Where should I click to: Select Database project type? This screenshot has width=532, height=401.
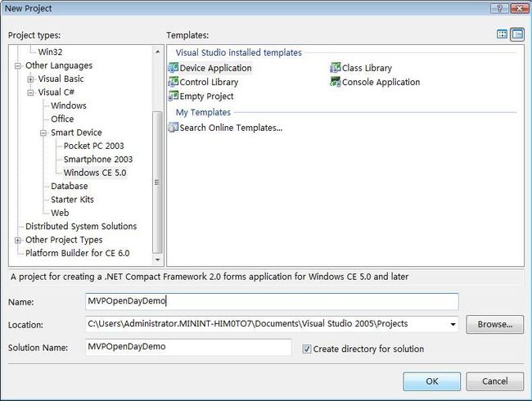point(70,187)
